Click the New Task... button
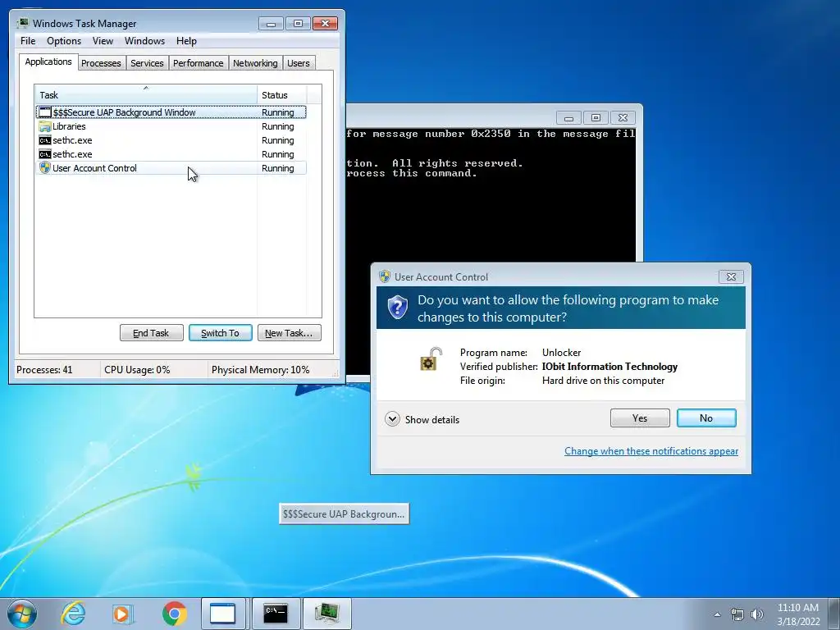Image resolution: width=840 pixels, height=630 pixels. (289, 333)
